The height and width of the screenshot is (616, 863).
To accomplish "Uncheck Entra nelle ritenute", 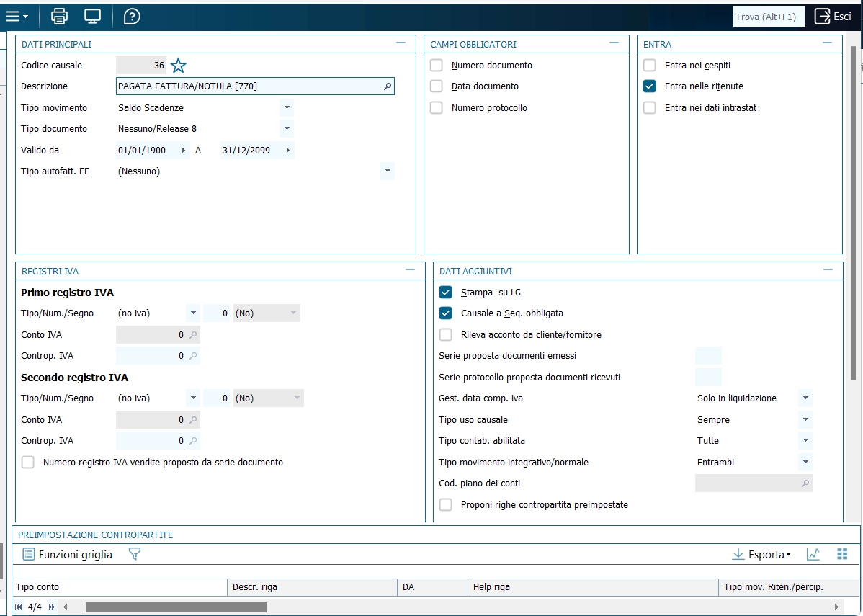I will [x=650, y=86].
